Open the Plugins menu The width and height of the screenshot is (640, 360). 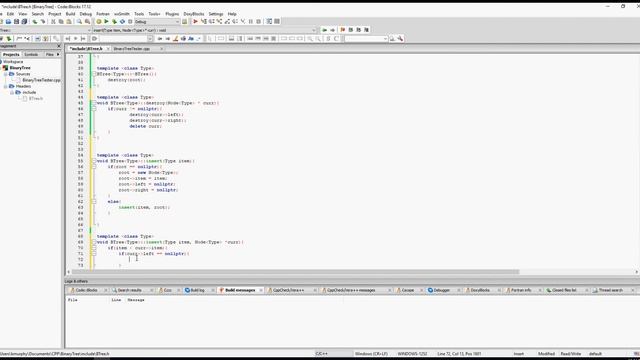pyautogui.click(x=172, y=14)
